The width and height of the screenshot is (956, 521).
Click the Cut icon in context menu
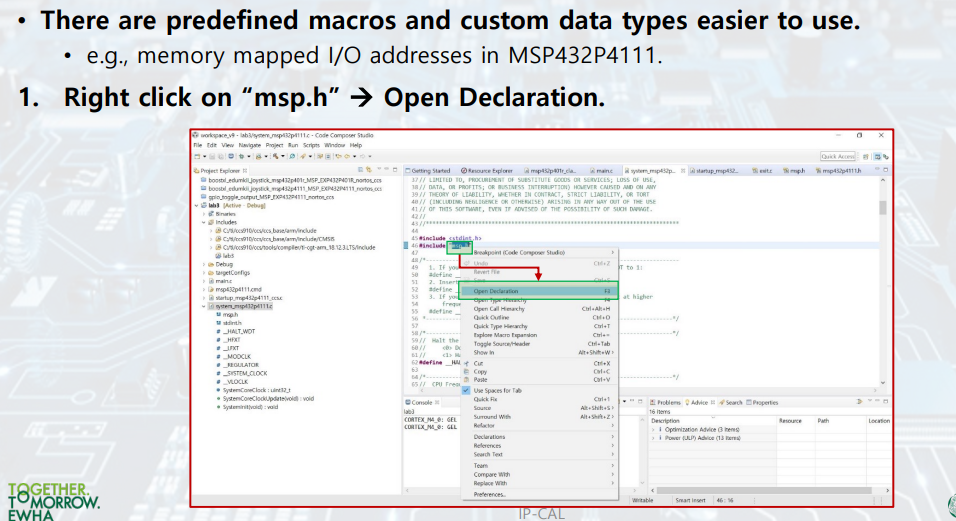pos(466,363)
